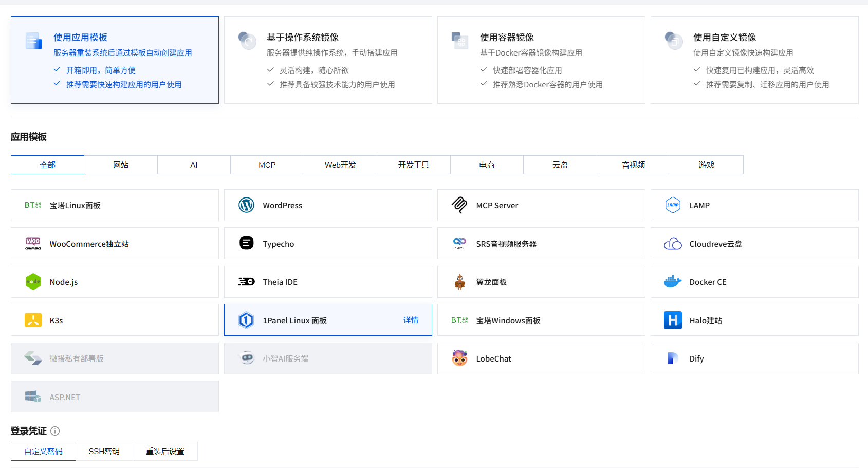
Task: Open 1Panel Linux 面板 详情 link
Action: pos(411,320)
